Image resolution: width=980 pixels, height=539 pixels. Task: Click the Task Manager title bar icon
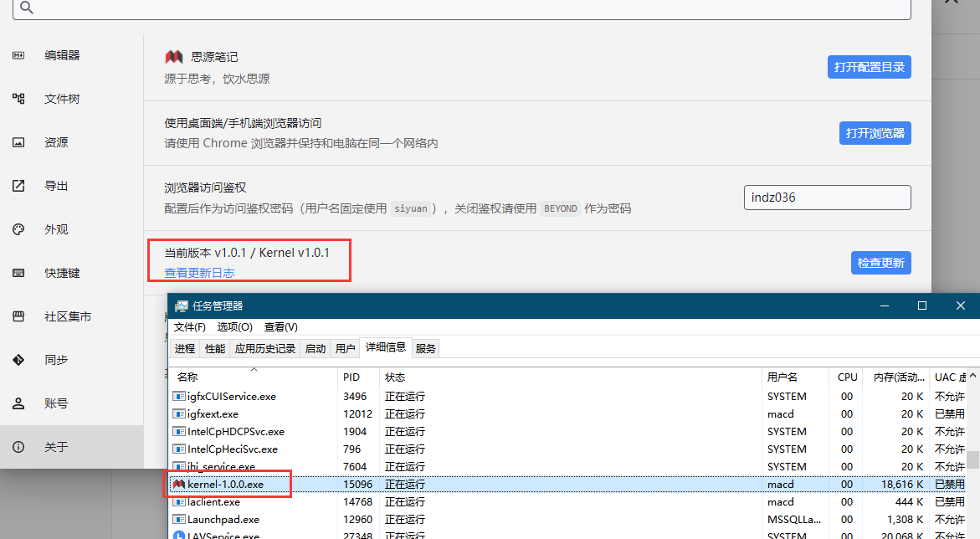pyautogui.click(x=182, y=305)
